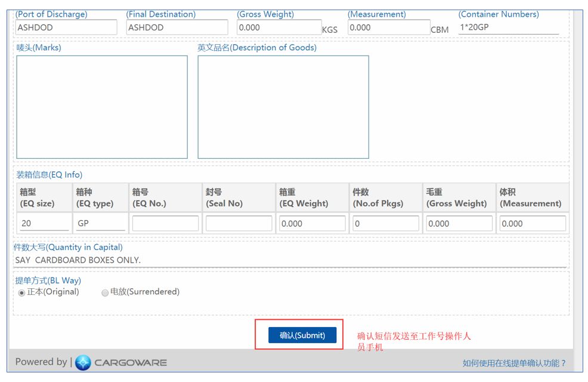Click the 箱种 (EQ type) column header

pyautogui.click(x=100, y=198)
